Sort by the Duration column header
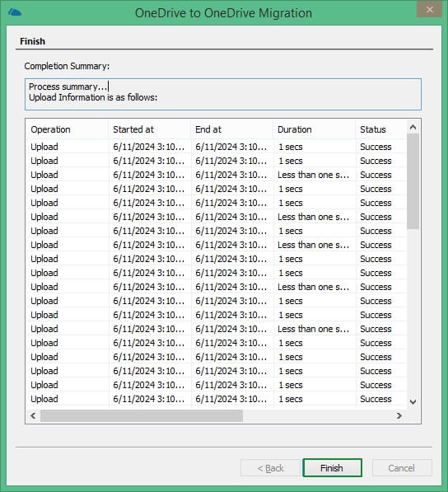 point(314,129)
